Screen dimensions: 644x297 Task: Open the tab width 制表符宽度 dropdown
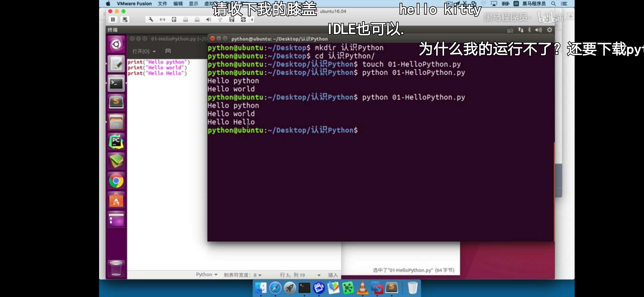(x=242, y=275)
